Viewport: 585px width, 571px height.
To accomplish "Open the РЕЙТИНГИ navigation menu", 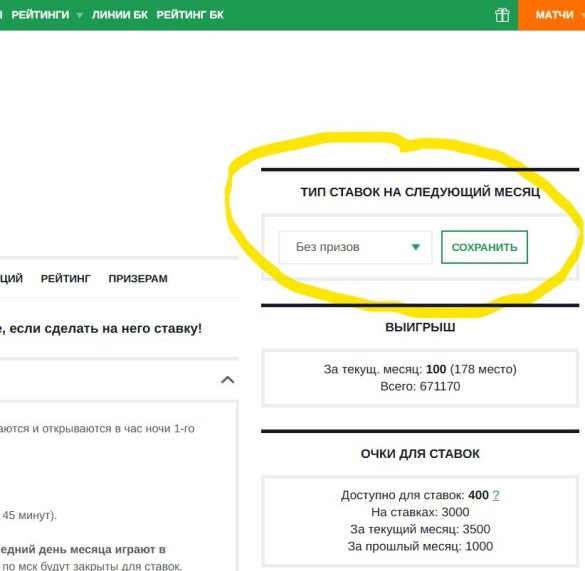I will pyautogui.click(x=40, y=15).
